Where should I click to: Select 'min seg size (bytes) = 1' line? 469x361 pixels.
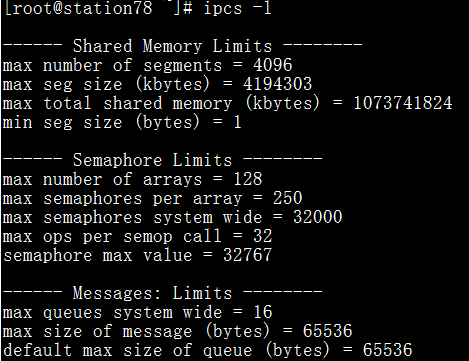point(122,122)
